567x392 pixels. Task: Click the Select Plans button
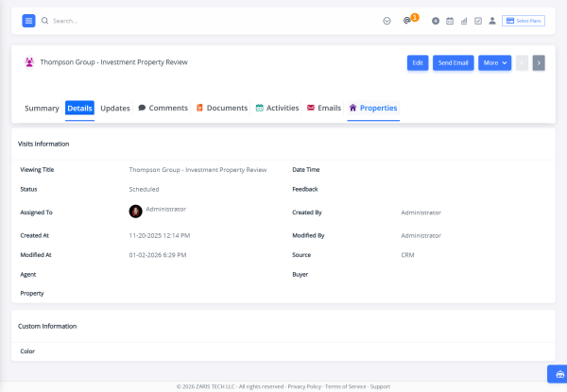click(524, 21)
